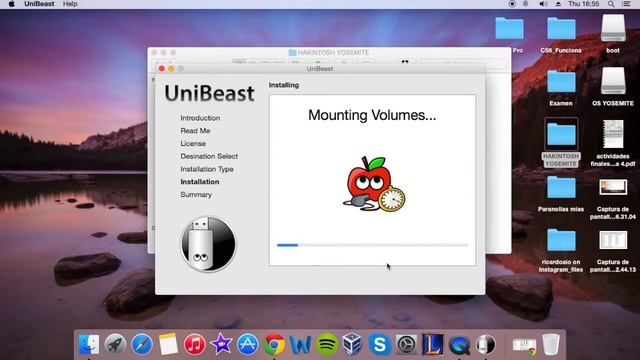The image size is (640, 360).
Task: Open the Thu 16:55 clock menu
Action: [584, 4]
